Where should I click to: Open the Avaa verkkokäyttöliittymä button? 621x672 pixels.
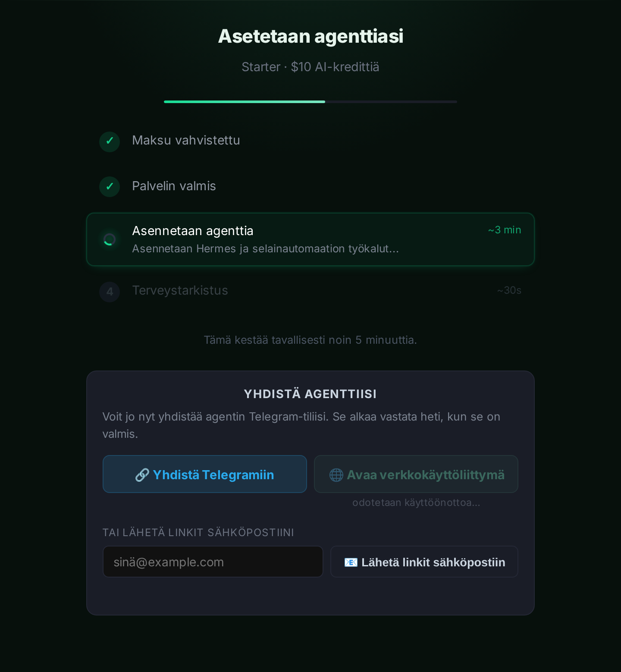tap(416, 474)
